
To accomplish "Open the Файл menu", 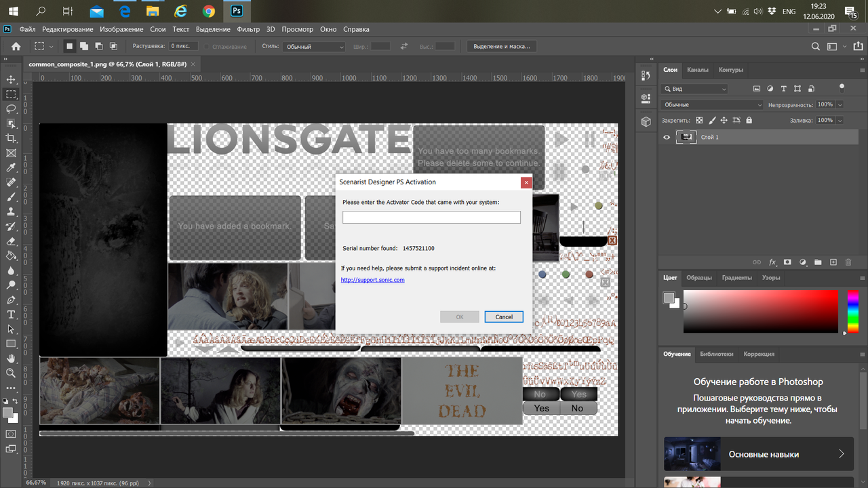I will pyautogui.click(x=28, y=29).
